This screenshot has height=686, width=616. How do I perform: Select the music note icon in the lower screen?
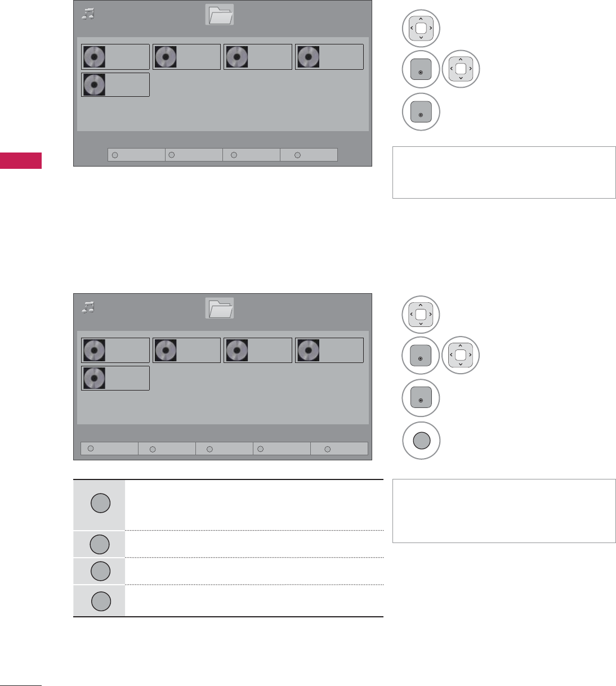(88, 307)
